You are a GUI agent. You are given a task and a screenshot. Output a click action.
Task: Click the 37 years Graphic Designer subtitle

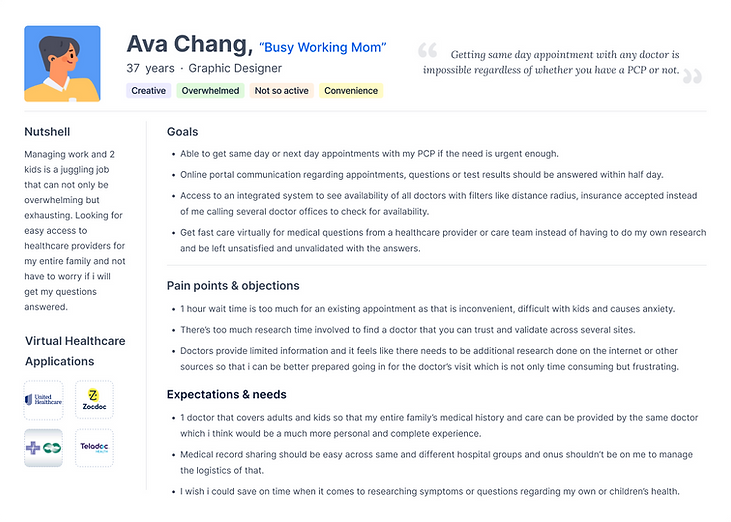pos(204,69)
